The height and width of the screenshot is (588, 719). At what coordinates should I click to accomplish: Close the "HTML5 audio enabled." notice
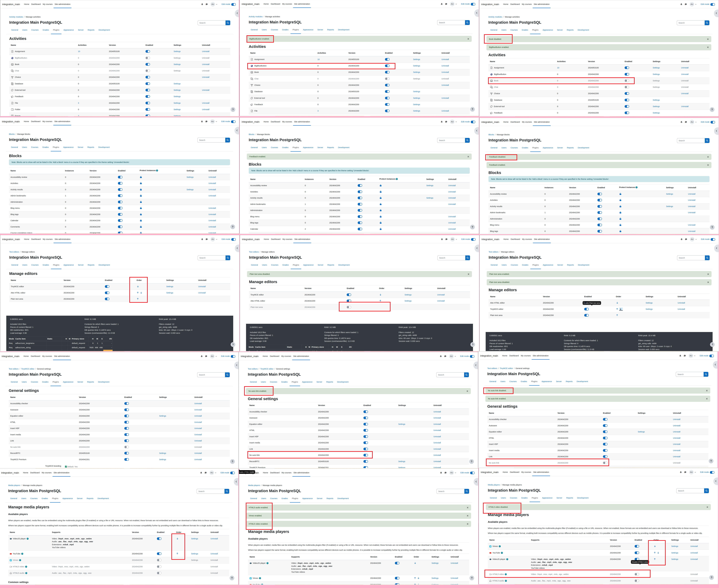(x=468, y=508)
